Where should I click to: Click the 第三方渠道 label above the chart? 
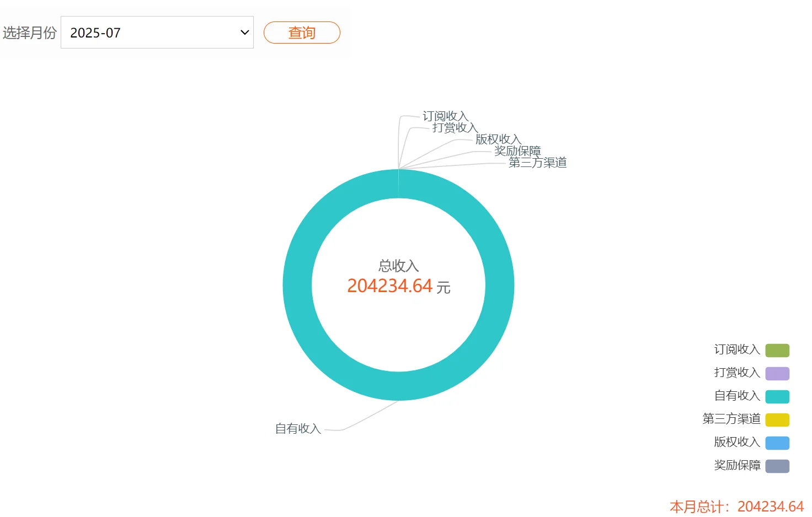(538, 163)
